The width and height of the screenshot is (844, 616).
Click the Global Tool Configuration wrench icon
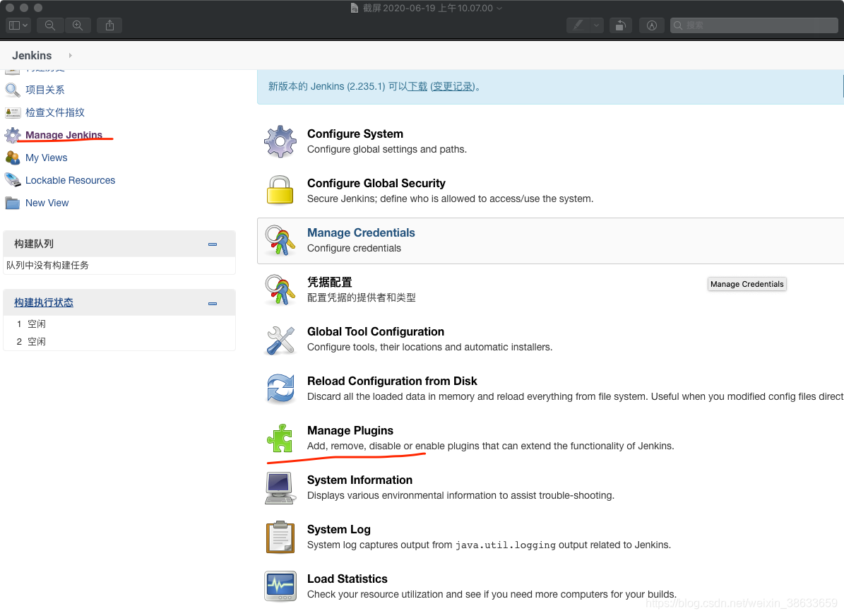pos(280,340)
